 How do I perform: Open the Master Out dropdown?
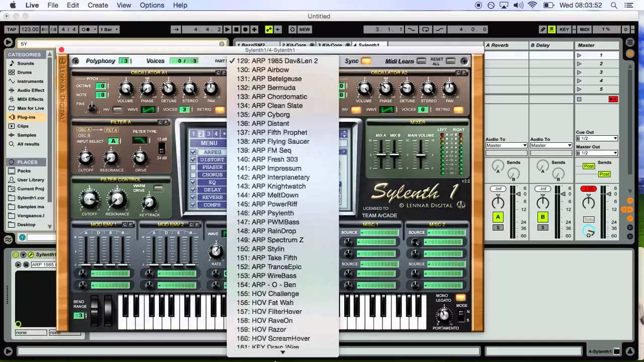(x=597, y=153)
